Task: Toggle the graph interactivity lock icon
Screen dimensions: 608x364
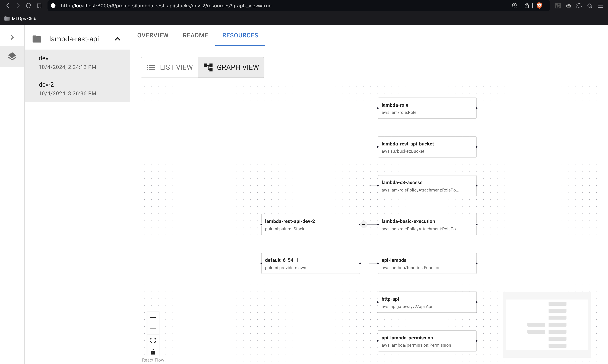Action: coord(153,352)
